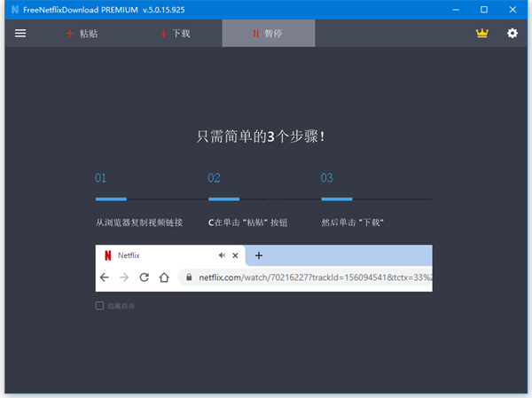Image resolution: width=532 pixels, height=398 pixels.
Task: Click the new tab plus icon in guide
Action: (x=259, y=255)
